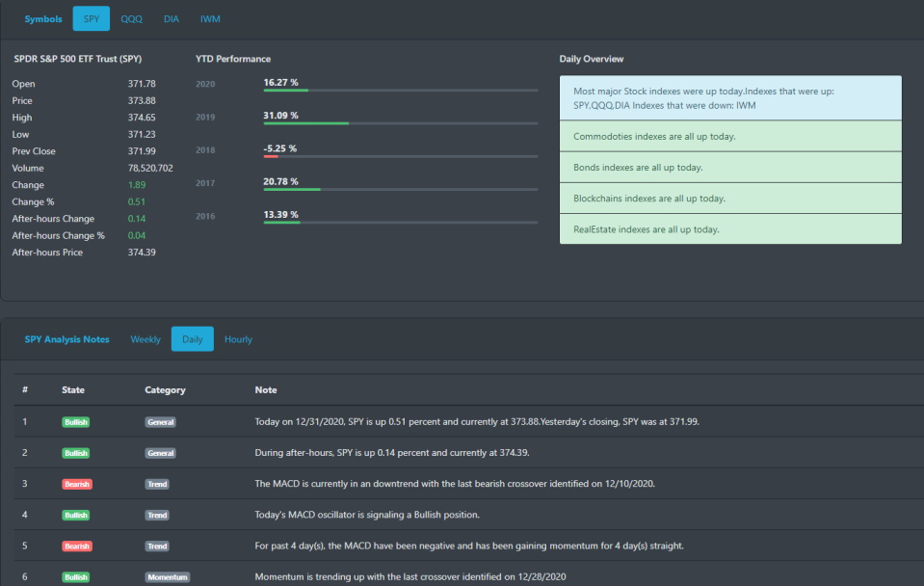This screenshot has height=586, width=924.
Task: Click the Blockchains indexes overview card
Action: point(730,199)
